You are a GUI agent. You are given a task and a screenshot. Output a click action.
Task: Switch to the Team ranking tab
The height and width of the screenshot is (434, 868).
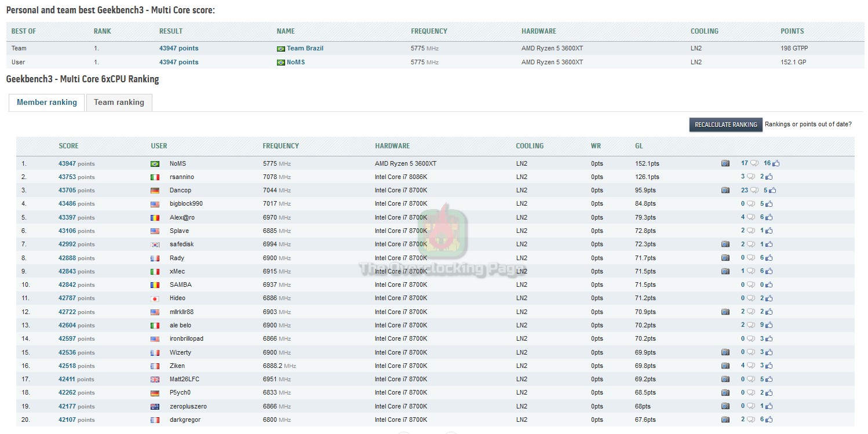point(119,102)
